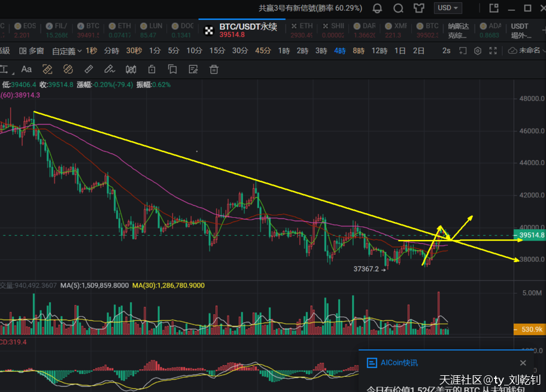Click the notification bell icon
Screen dimensions: 546x392
377,8
